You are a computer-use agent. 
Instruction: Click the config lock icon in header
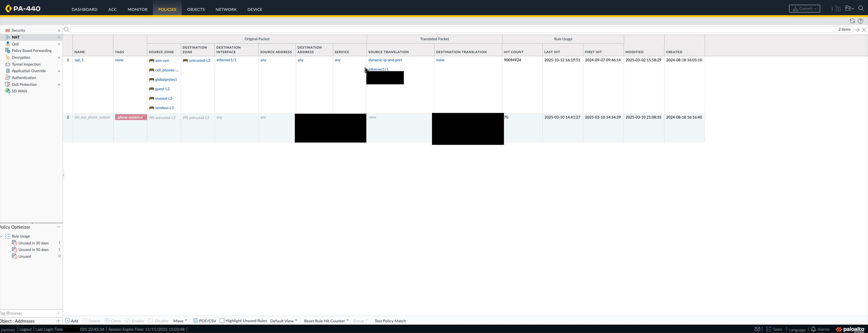pyautogui.click(x=838, y=9)
